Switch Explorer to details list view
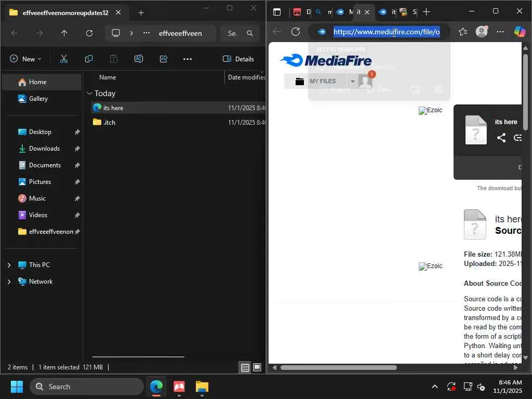The image size is (532, 399). [x=245, y=367]
